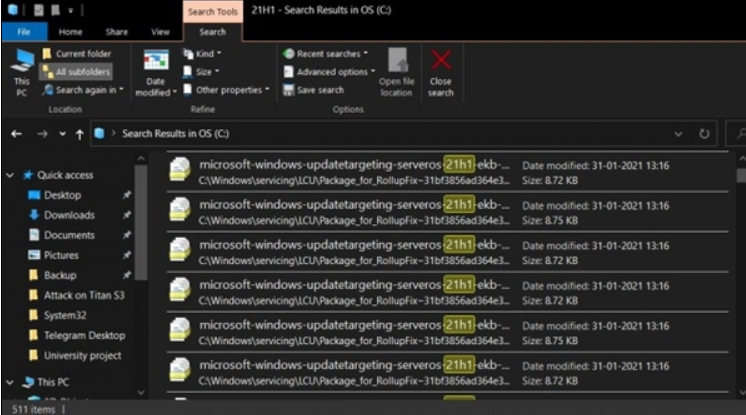Click the pin icon next to Backup

(127, 275)
